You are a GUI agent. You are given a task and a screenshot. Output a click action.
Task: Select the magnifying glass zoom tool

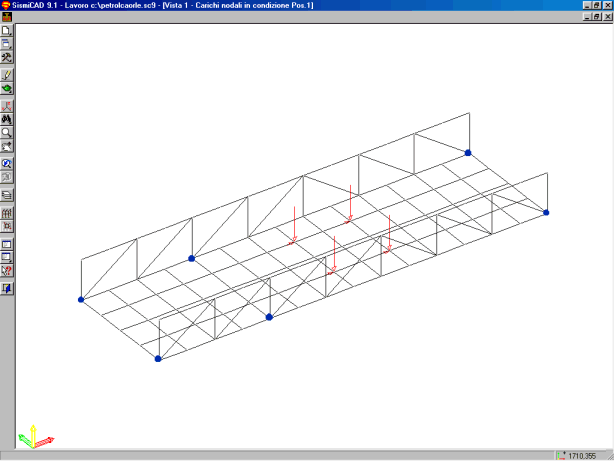click(7, 132)
